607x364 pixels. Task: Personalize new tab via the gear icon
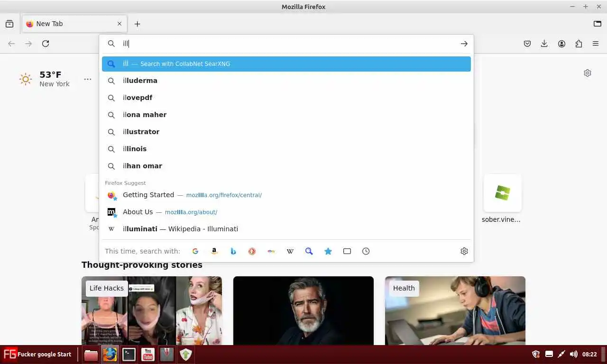[588, 73]
